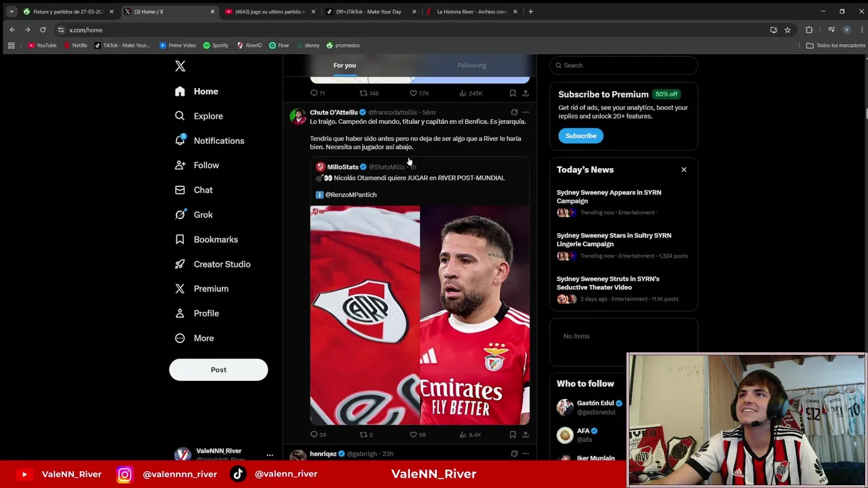The width and height of the screenshot is (868, 488).
Task: Open Sydney Sweeney Appears in SYRN Campaign
Action: pos(609,197)
